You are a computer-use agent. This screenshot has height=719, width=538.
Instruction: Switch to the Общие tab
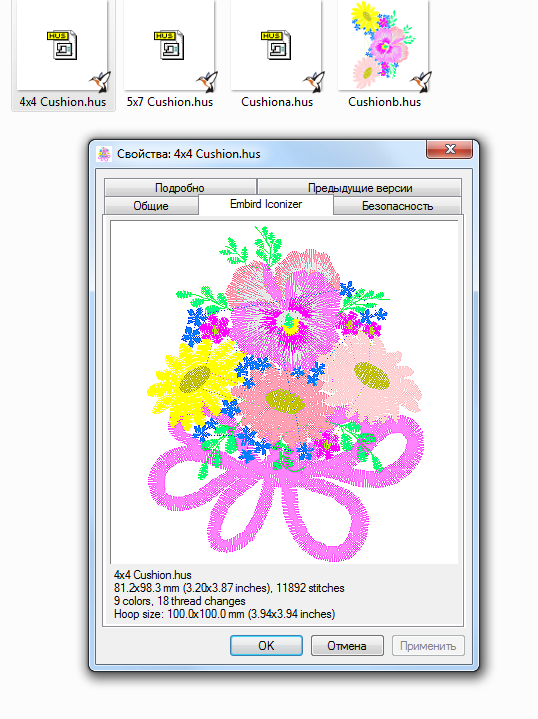pyautogui.click(x=151, y=206)
